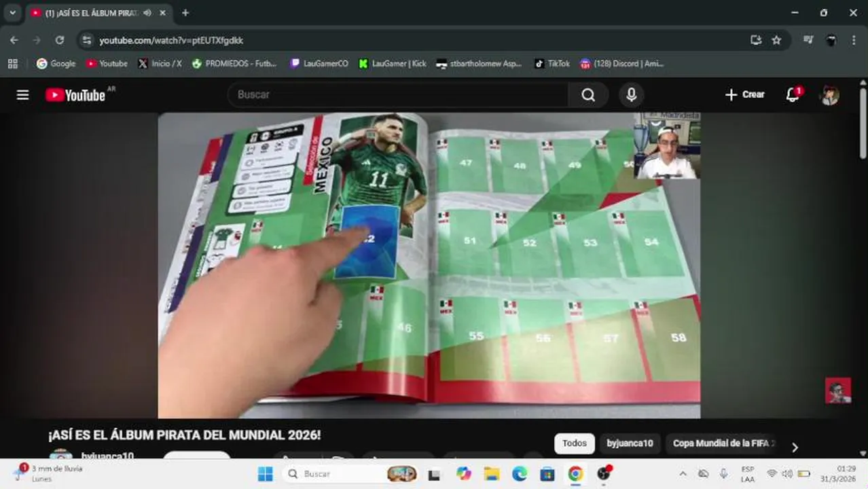Open the LauGamerCO Twitch bookmark
The image size is (868, 489).
319,63
